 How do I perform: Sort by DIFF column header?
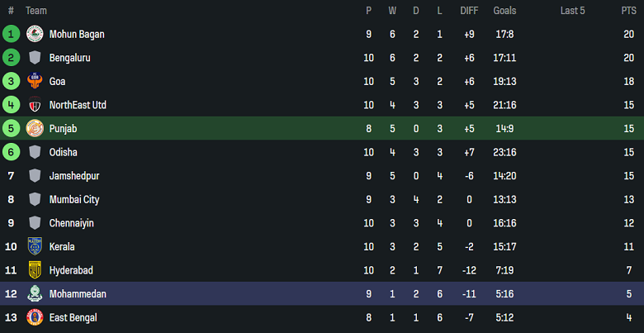(469, 11)
